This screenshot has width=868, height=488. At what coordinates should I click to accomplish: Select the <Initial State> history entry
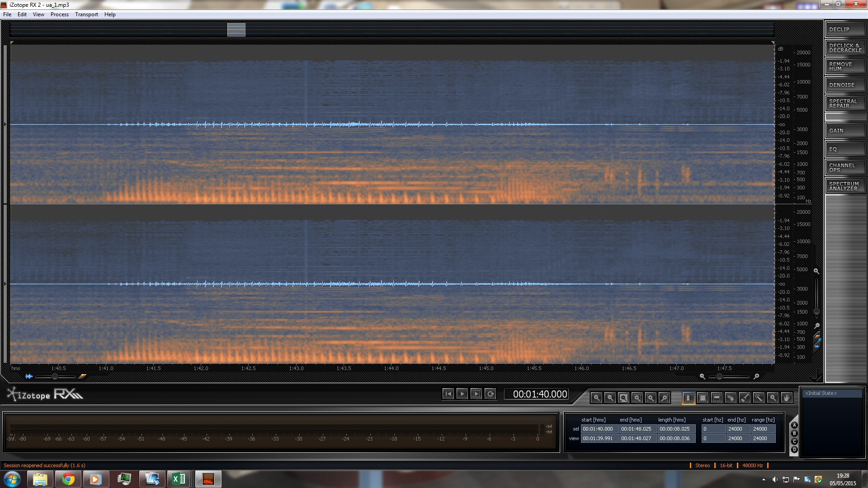tap(832, 393)
